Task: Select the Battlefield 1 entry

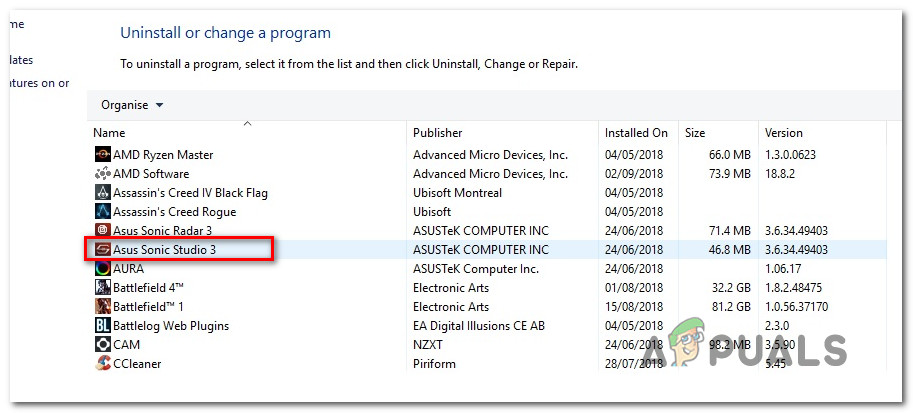Action: tap(148, 307)
